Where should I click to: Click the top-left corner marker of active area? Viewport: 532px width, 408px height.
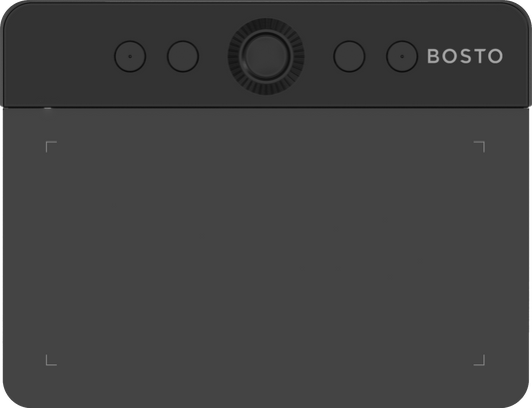tap(51, 147)
